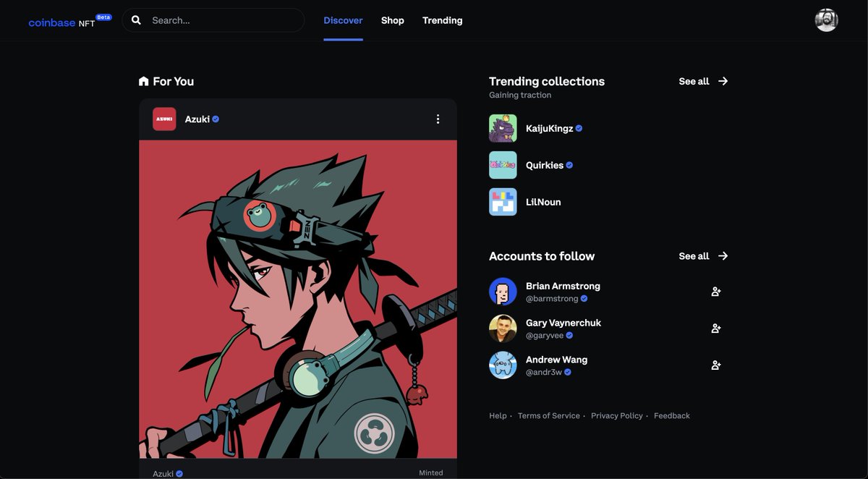Follow Gary Vaynerchuk with add-user icon
This screenshot has height=479, width=868.
(x=716, y=328)
